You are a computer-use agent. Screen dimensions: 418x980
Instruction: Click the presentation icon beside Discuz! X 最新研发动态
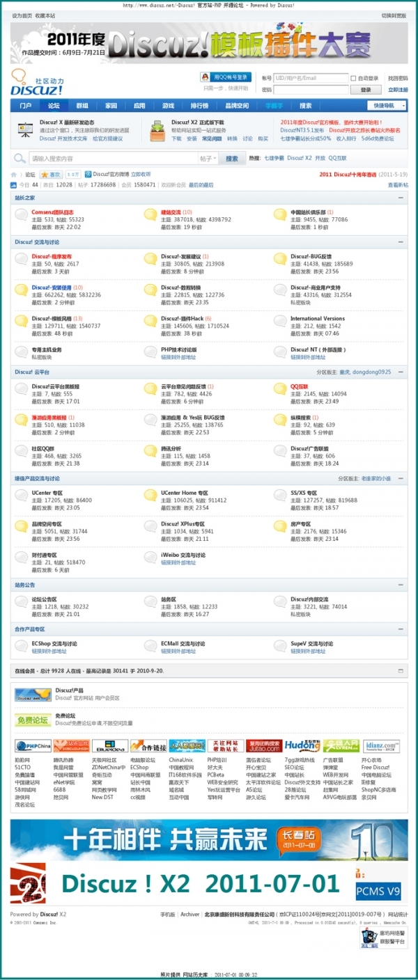coord(26,129)
